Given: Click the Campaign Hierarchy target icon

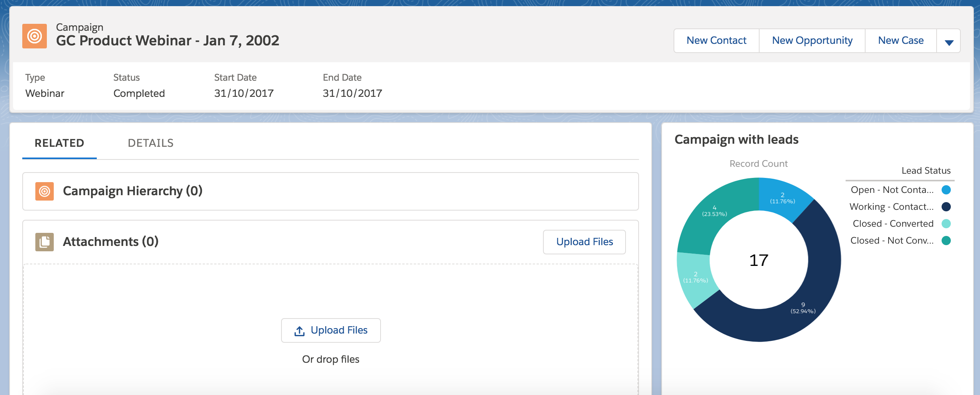Looking at the screenshot, I should tap(43, 191).
